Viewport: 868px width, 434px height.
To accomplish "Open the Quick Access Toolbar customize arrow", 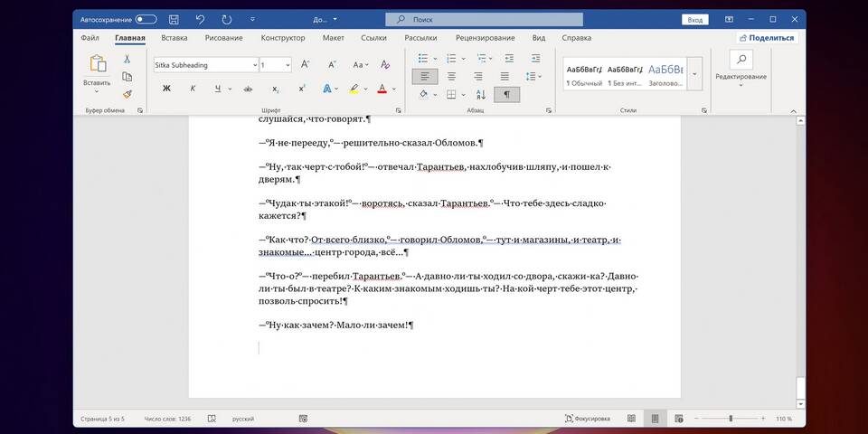I will (x=252, y=19).
